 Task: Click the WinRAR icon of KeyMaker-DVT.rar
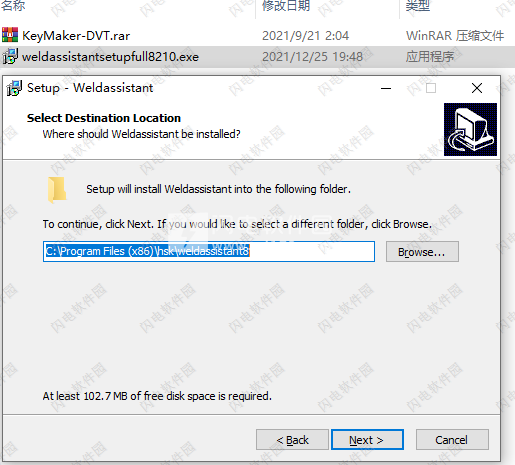pos(10,35)
